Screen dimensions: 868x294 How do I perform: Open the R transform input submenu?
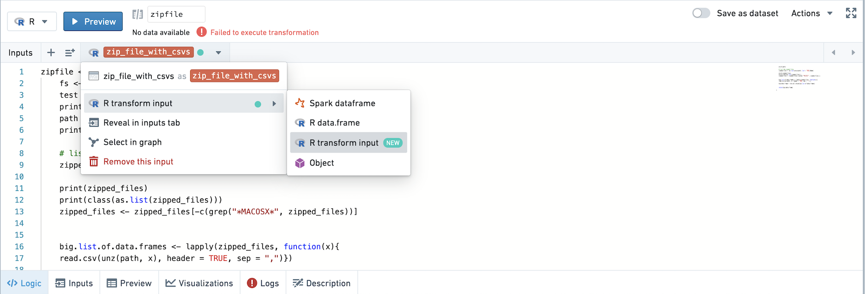[184, 103]
